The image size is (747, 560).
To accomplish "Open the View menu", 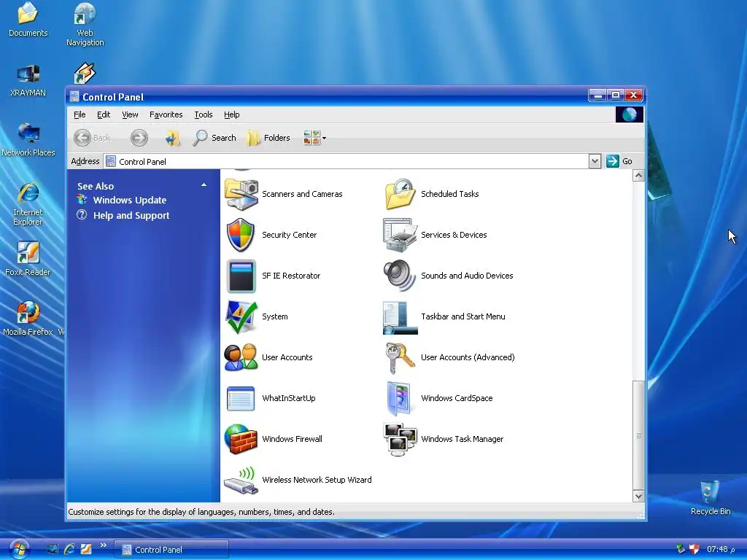I will click(130, 114).
